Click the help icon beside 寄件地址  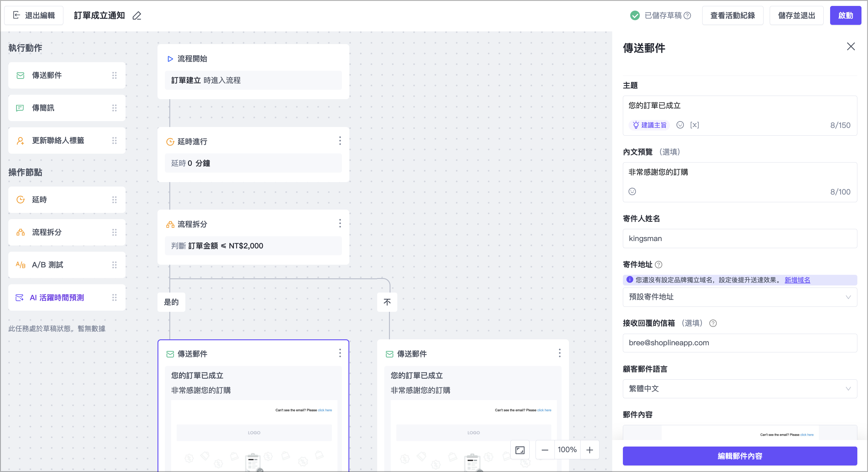point(659,265)
